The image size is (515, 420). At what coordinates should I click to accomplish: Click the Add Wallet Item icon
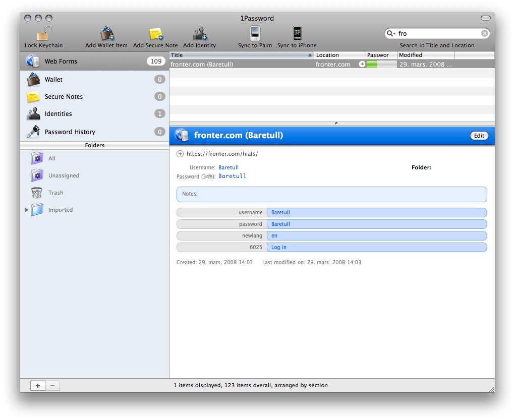pyautogui.click(x=107, y=33)
